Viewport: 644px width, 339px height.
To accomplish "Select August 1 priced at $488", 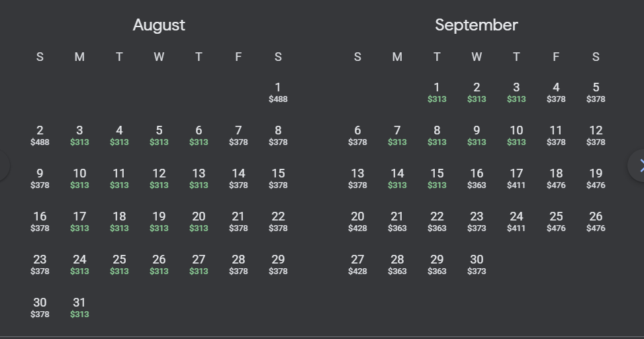I will pyautogui.click(x=278, y=92).
